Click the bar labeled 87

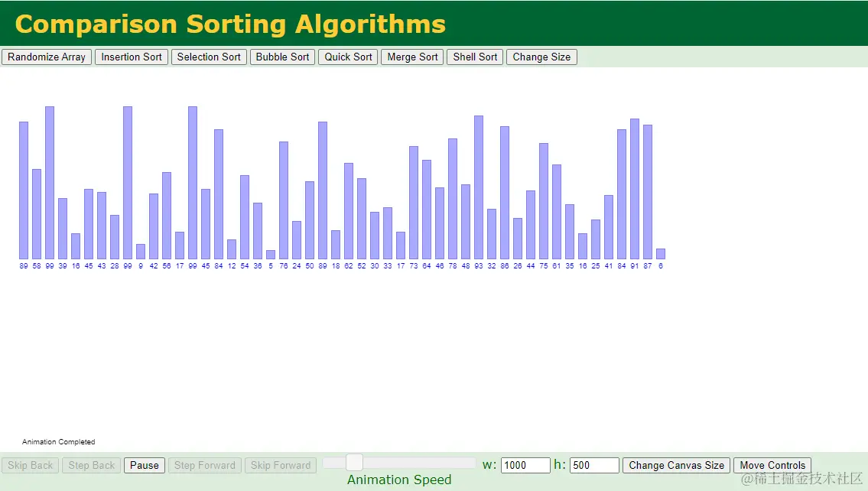pyautogui.click(x=648, y=192)
